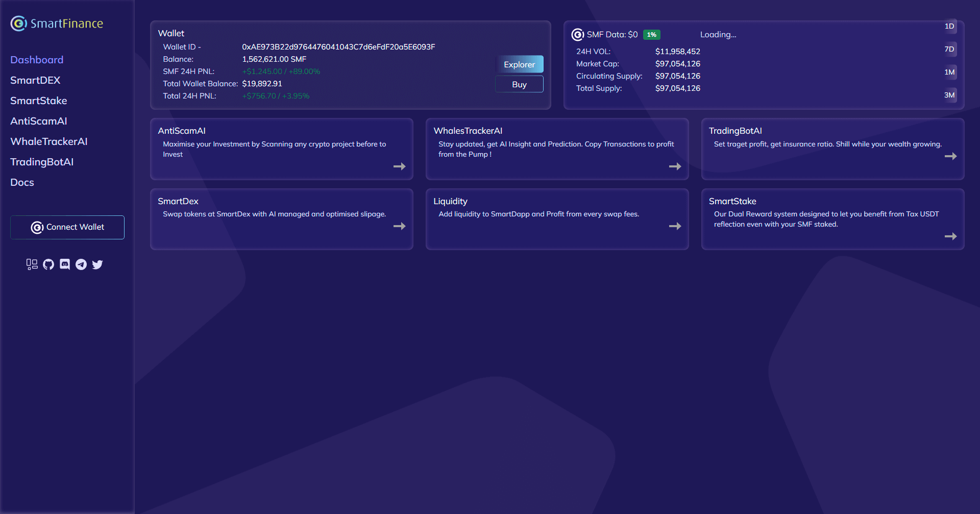Select the 7D chart timeframe
The height and width of the screenshot is (514, 980).
pos(949,50)
